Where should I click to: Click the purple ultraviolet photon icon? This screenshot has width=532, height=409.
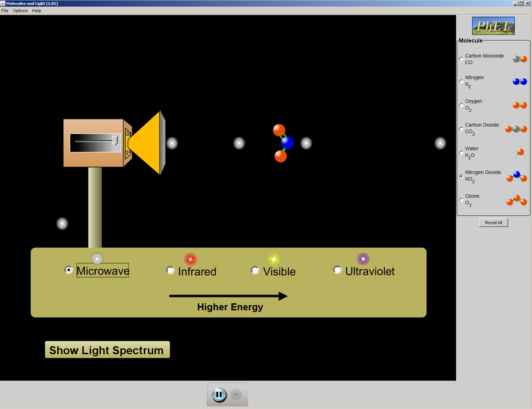point(363,259)
